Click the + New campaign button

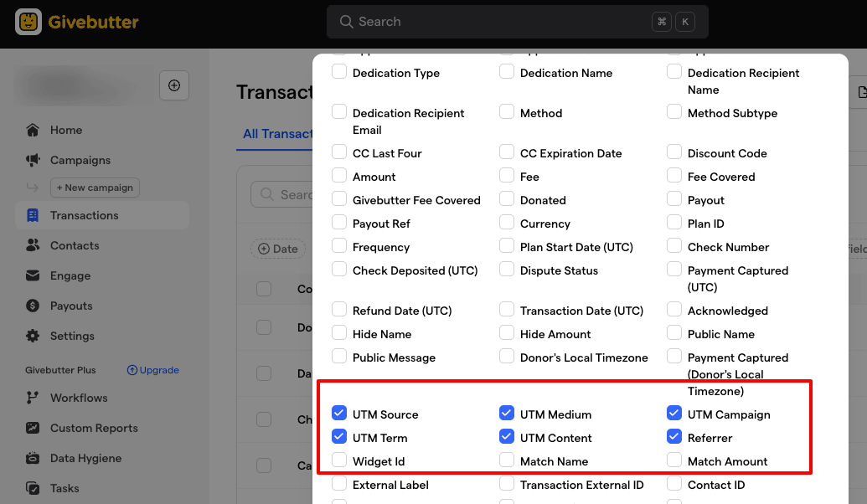click(95, 188)
